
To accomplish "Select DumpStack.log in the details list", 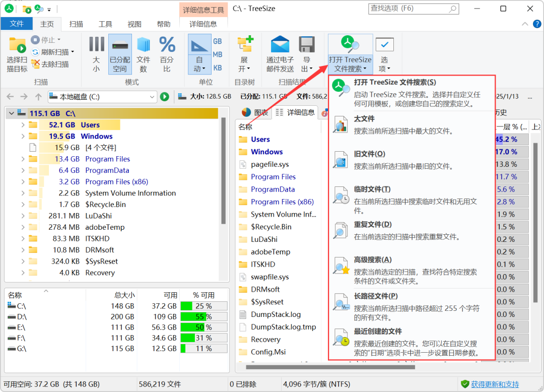I will pyautogui.click(x=276, y=314).
